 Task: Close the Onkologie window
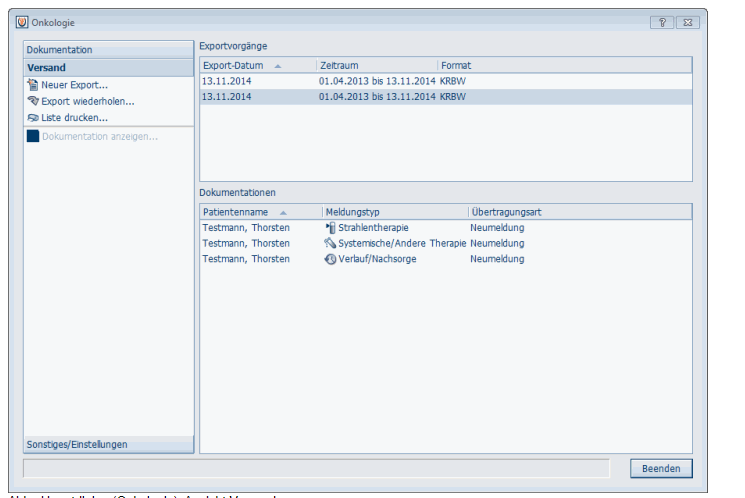point(688,22)
